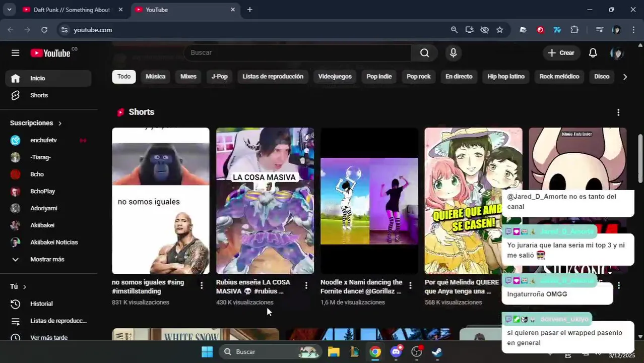This screenshot has width=644, height=363.
Task: Open Discord from the taskbar
Action: click(x=396, y=352)
